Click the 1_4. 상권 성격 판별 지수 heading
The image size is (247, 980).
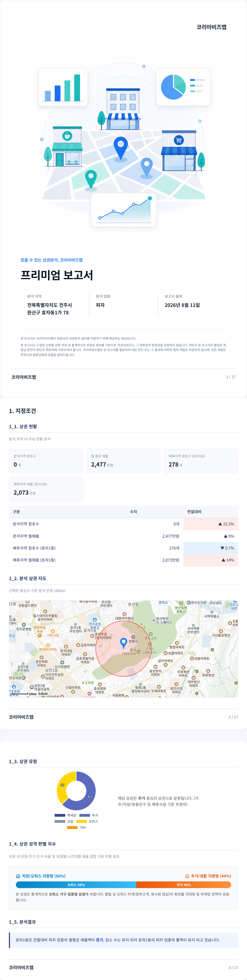pyautogui.click(x=32, y=844)
